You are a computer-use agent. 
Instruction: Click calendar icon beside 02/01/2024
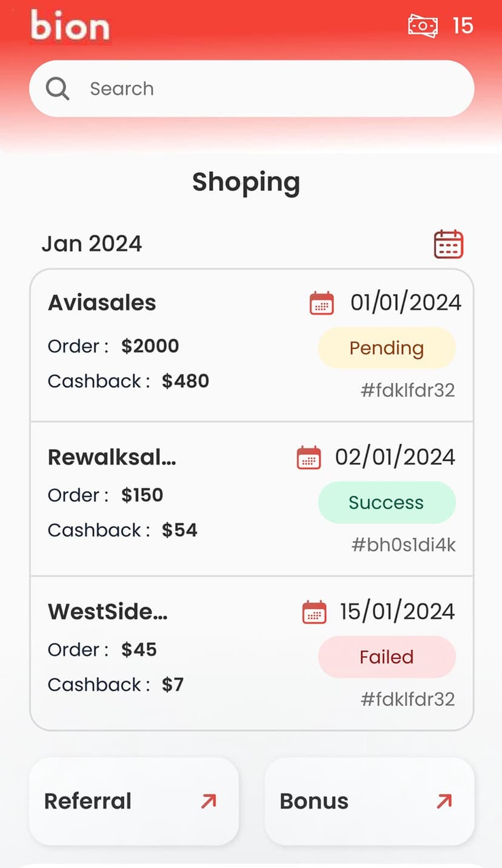[x=309, y=458]
